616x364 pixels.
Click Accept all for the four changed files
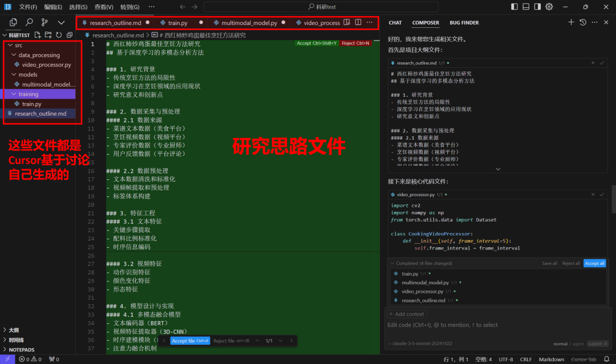[594, 263]
